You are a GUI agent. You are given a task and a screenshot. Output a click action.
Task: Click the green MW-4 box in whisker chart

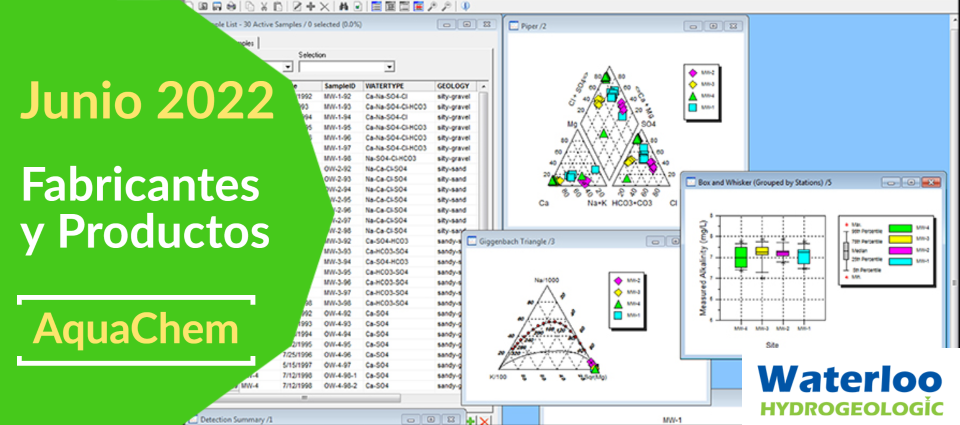tap(741, 257)
